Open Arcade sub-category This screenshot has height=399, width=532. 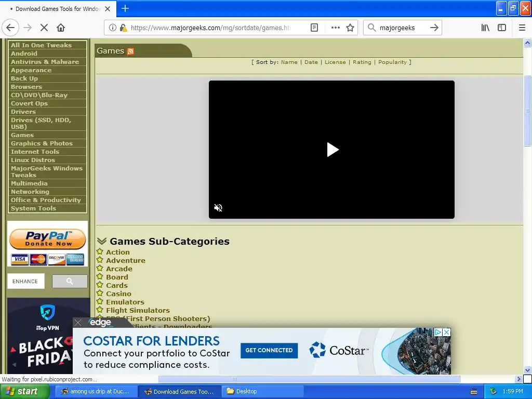pos(119,269)
